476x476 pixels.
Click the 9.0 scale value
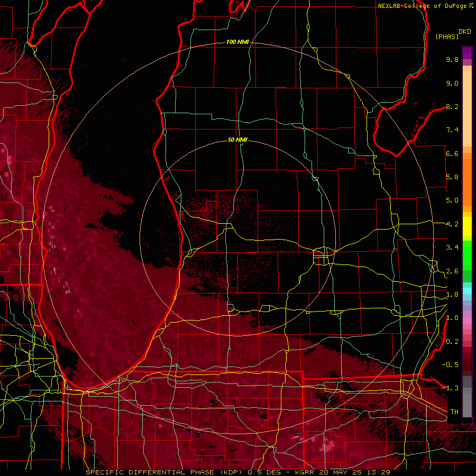pos(452,83)
